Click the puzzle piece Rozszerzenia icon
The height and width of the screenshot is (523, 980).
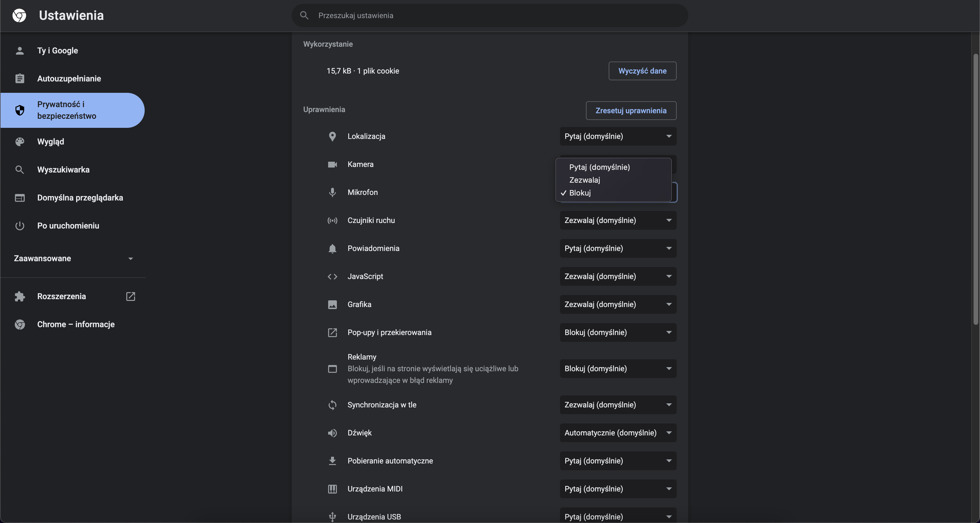(20, 296)
